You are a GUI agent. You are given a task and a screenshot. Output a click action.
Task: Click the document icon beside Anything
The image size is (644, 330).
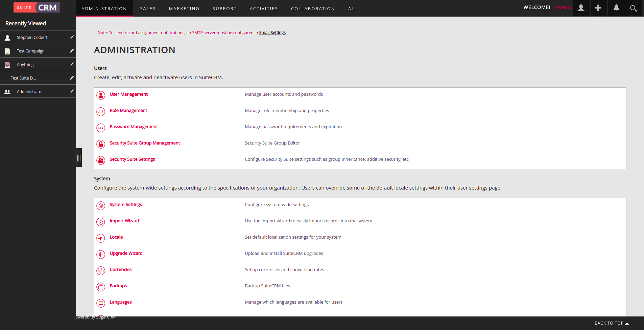tap(7, 65)
